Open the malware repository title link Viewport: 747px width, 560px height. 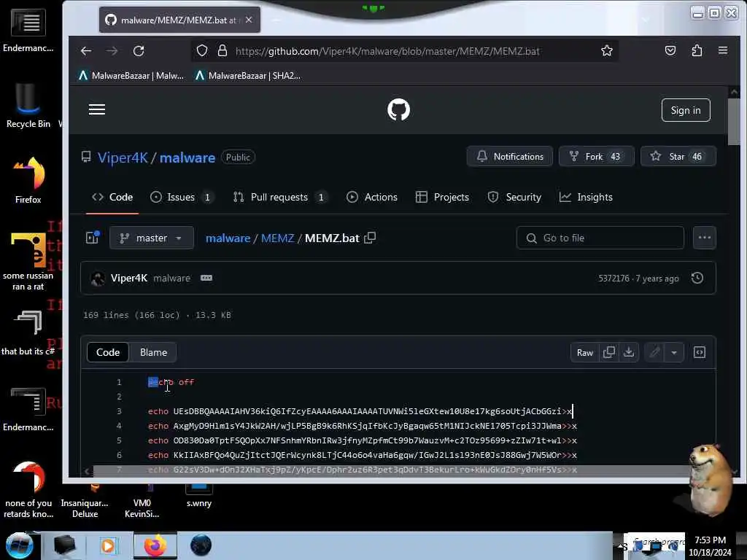click(187, 157)
